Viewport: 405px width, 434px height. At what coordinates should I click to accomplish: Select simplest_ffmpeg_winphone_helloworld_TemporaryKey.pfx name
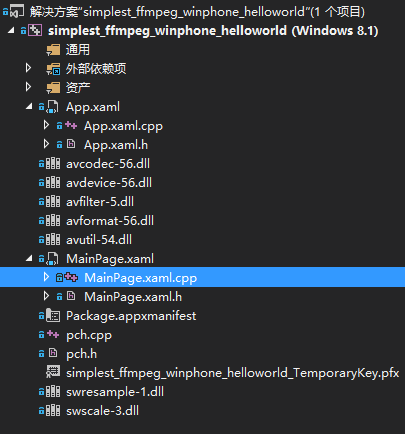coord(232,373)
